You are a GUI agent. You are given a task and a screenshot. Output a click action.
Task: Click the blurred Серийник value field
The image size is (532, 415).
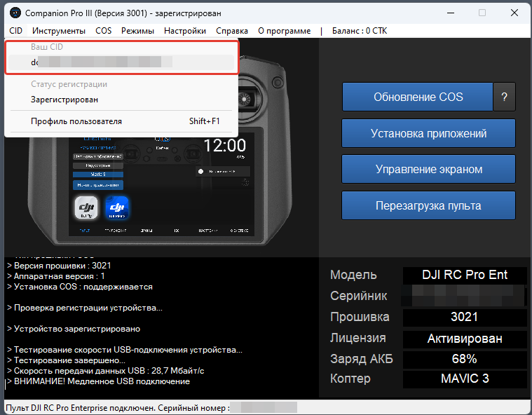coord(464,296)
